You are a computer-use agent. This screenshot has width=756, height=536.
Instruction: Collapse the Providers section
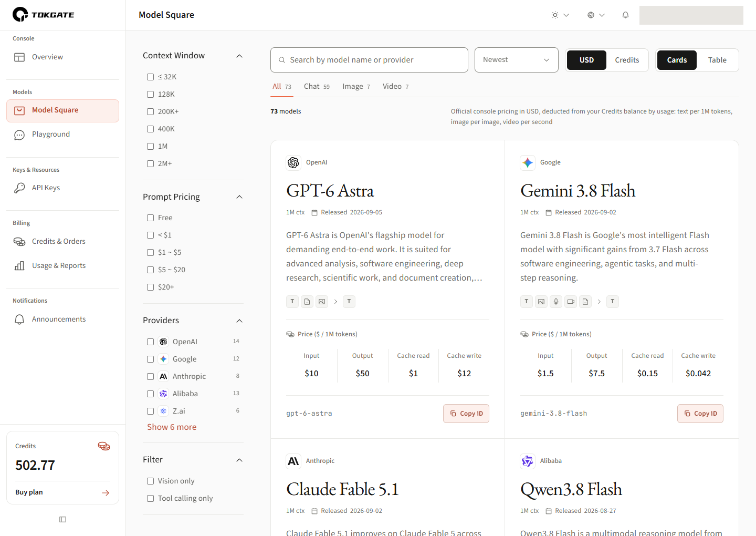[239, 321]
